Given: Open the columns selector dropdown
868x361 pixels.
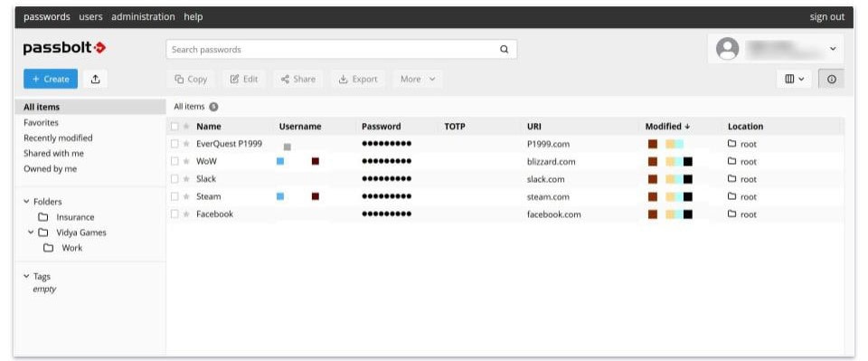Looking at the screenshot, I should pyautogui.click(x=795, y=80).
